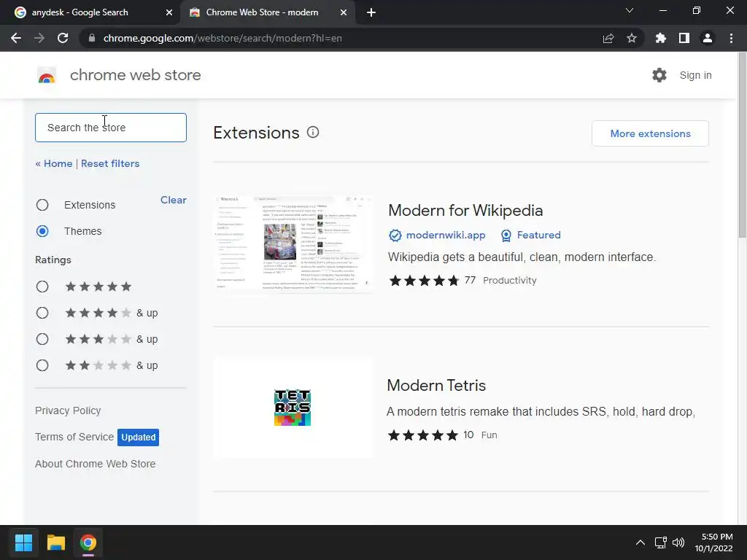Filter by two stars & up
This screenshot has width=747, height=560.
click(42, 365)
